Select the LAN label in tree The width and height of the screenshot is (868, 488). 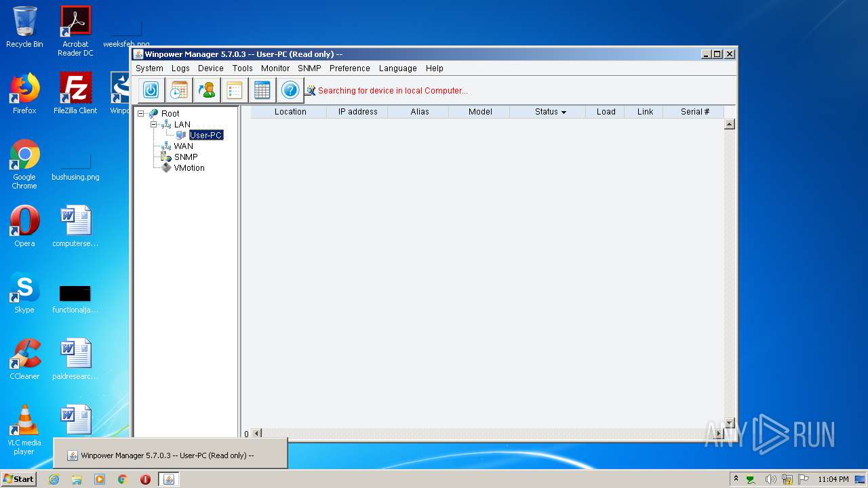[x=182, y=124]
